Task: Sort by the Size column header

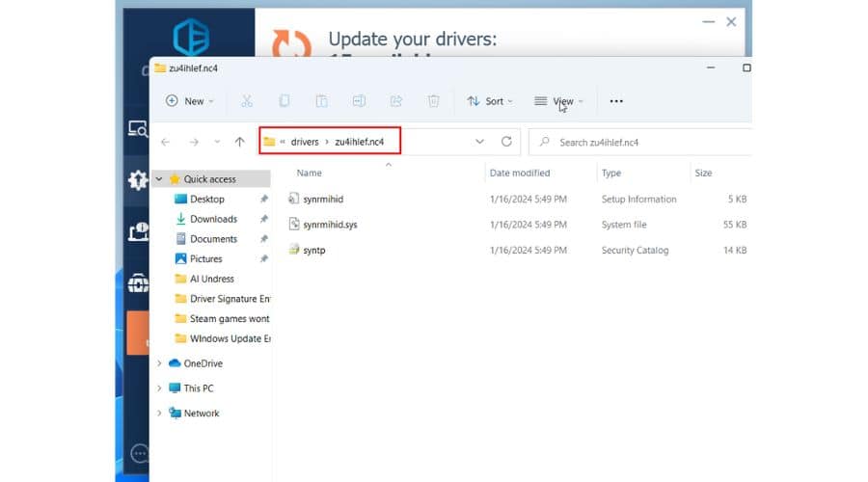Action: tap(704, 173)
